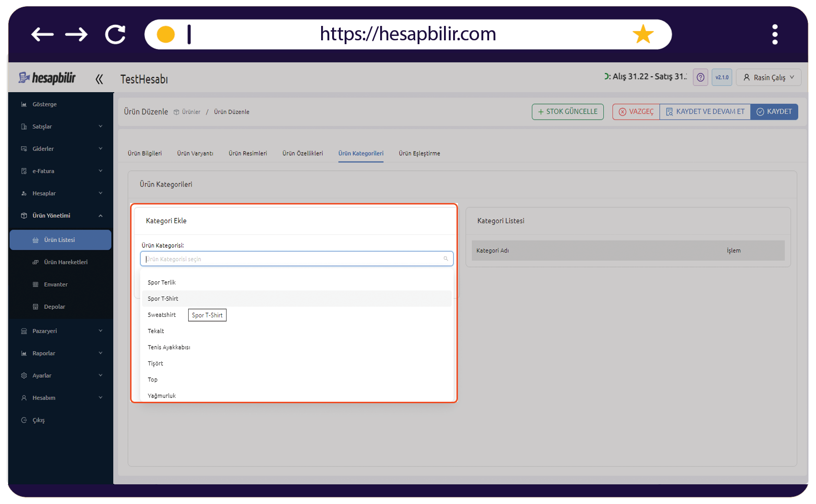Click the browser back arrow
The image size is (816, 504).
point(42,35)
